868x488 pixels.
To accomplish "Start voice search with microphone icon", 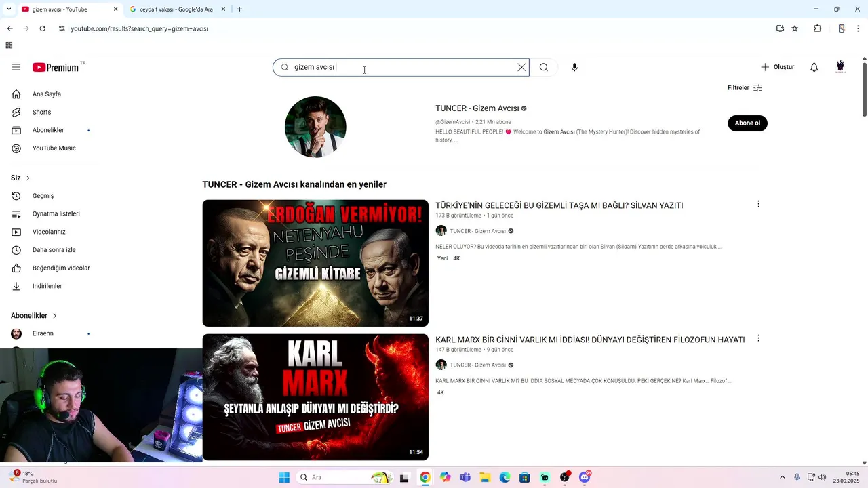I will click(574, 67).
